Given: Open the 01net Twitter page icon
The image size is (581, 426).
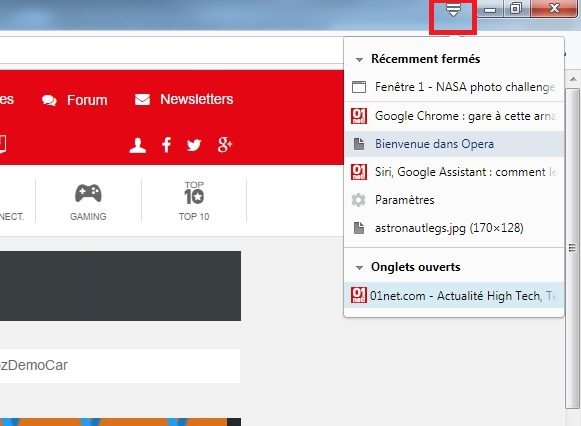Looking at the screenshot, I should tap(194, 145).
